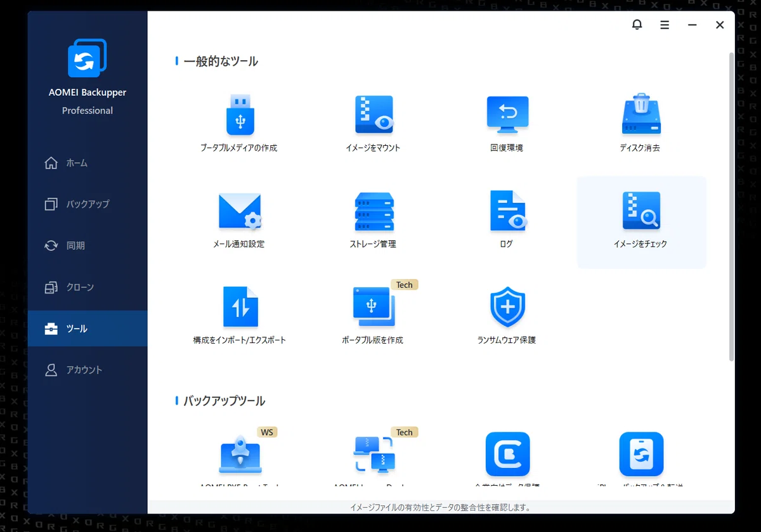The width and height of the screenshot is (761, 532).
Task: Open the 同期 section
Action: [88, 245]
